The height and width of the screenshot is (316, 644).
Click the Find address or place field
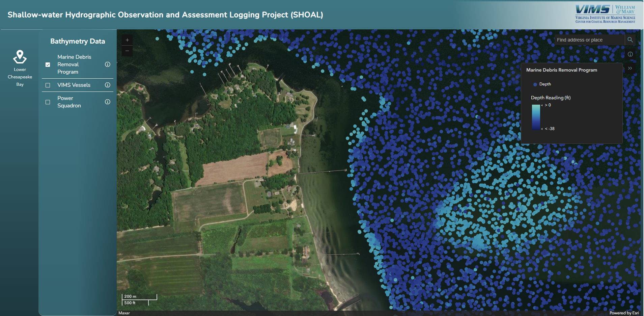coord(589,40)
